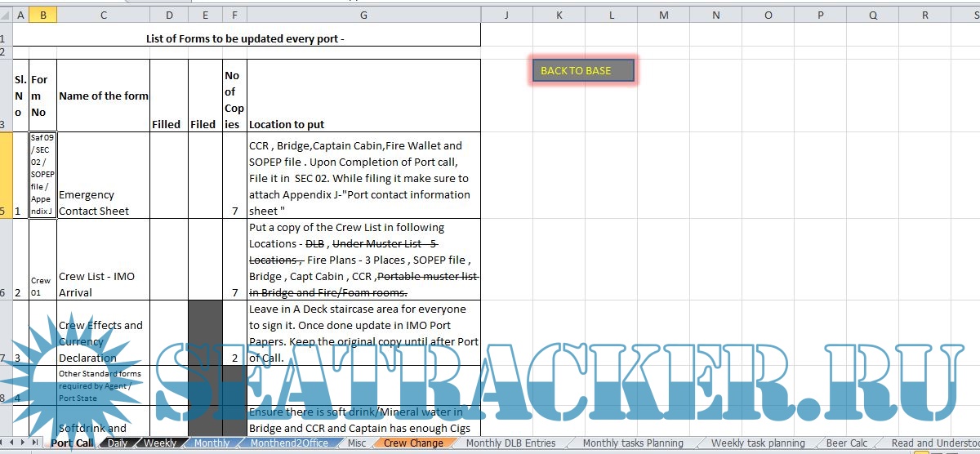Open Monthly DLB Entries sheet tab
The image size is (980, 454).
tap(510, 443)
